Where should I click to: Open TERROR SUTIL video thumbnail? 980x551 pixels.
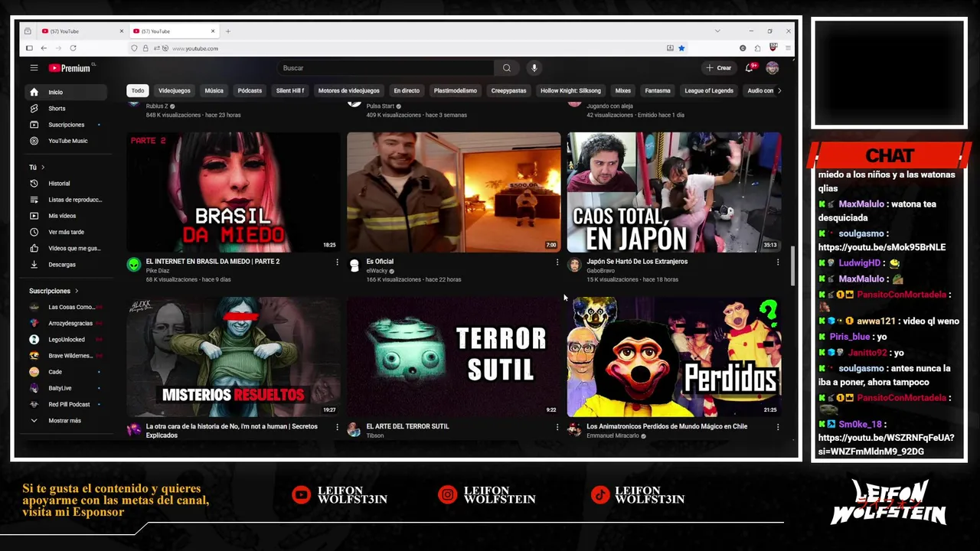pyautogui.click(x=454, y=357)
